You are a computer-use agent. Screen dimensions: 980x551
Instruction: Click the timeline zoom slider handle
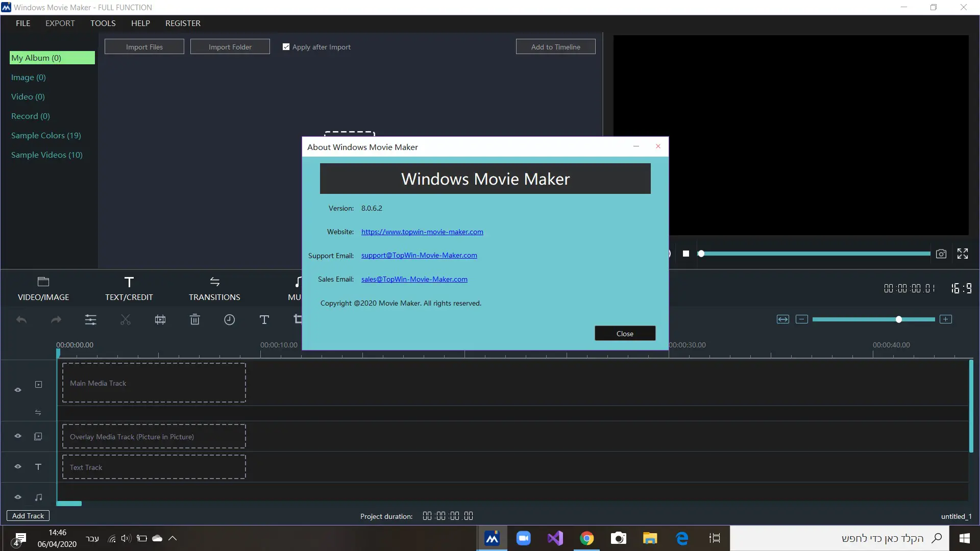(898, 319)
